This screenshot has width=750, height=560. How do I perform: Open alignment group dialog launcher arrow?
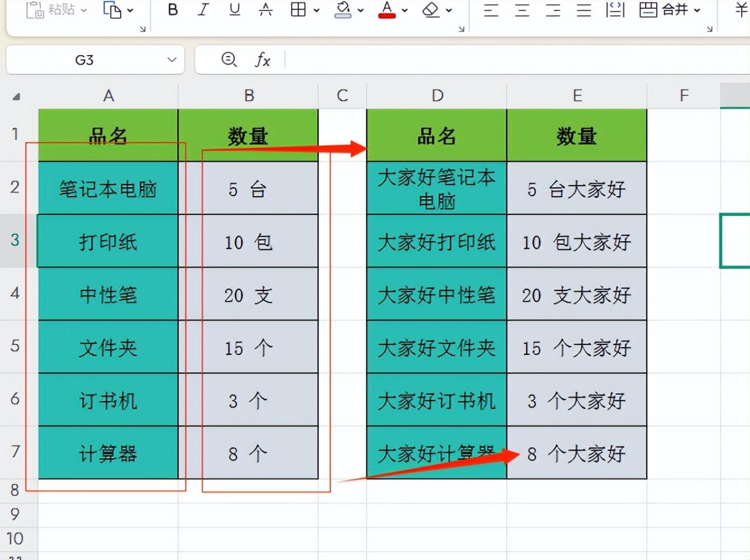(710, 29)
